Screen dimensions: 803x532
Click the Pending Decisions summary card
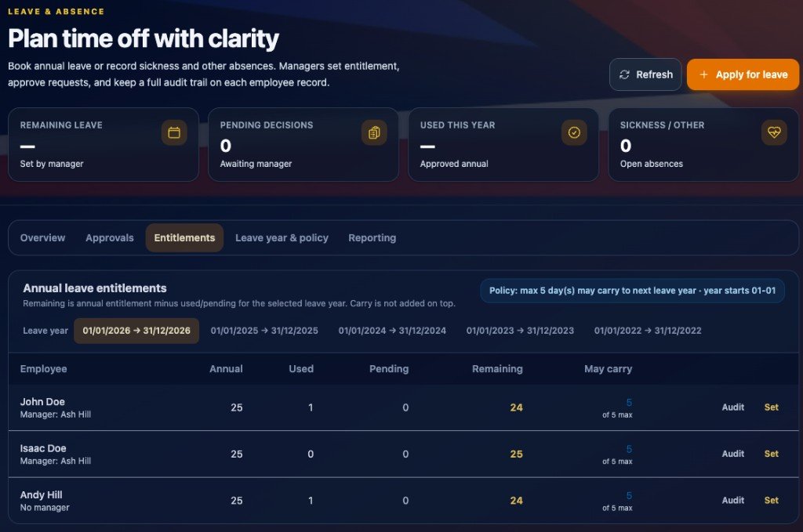pyautogui.click(x=303, y=144)
